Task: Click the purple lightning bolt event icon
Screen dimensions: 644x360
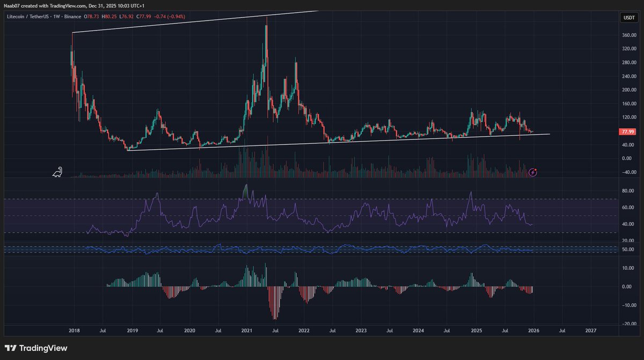Action: point(533,172)
